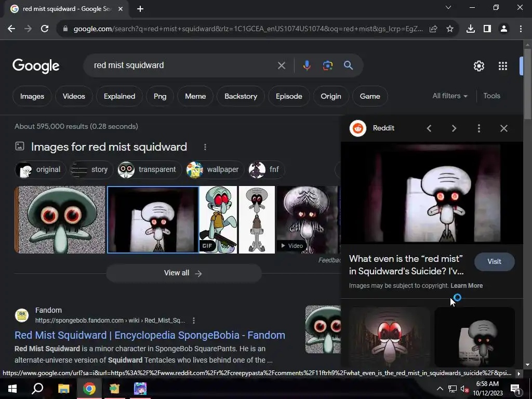Open Chrome downloads
532x399 pixels.
pos(471,29)
